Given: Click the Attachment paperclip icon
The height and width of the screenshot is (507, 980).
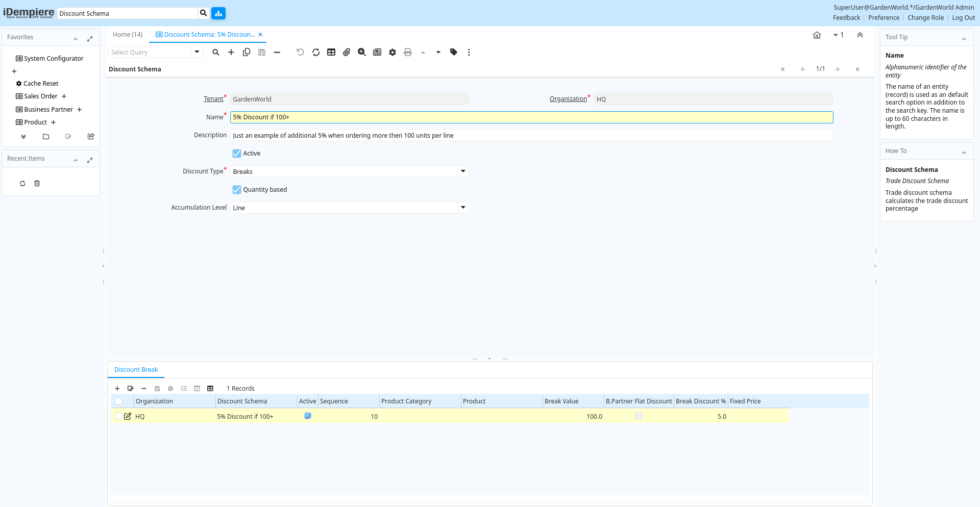Looking at the screenshot, I should [x=347, y=52].
